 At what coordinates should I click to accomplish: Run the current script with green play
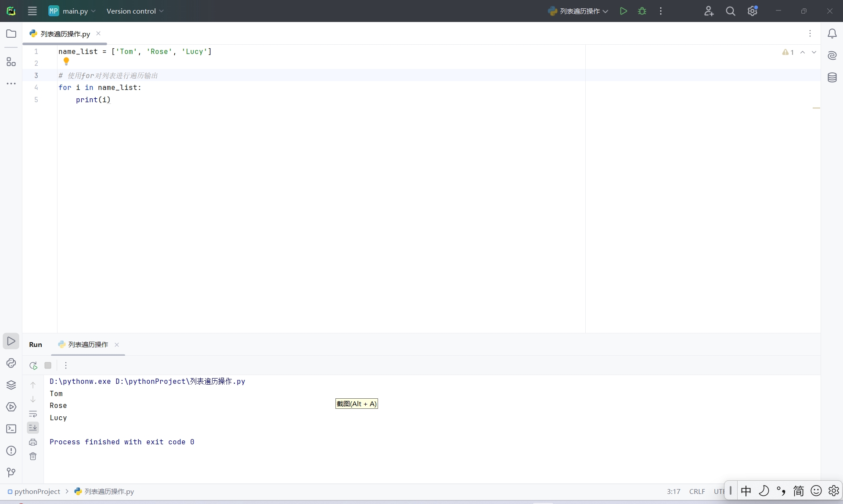(x=623, y=11)
